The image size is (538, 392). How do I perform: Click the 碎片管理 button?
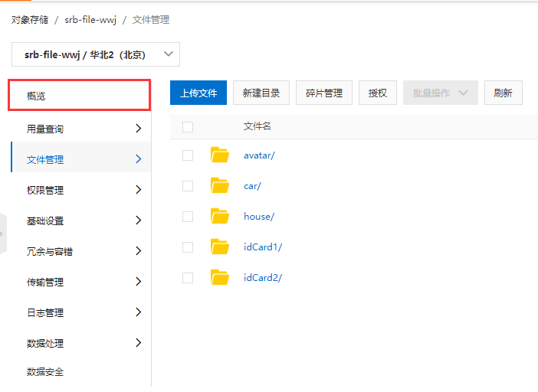pyautogui.click(x=324, y=93)
